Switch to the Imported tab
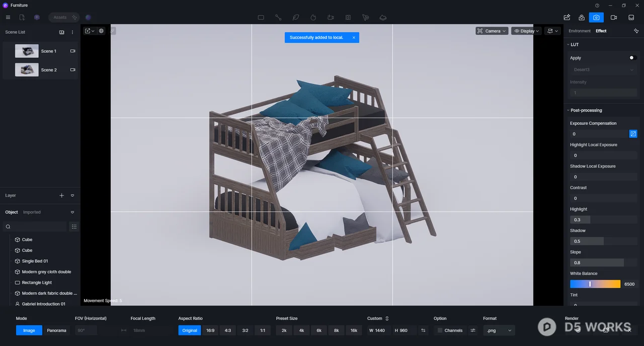Screen dimensions: 644x346 point(32,212)
